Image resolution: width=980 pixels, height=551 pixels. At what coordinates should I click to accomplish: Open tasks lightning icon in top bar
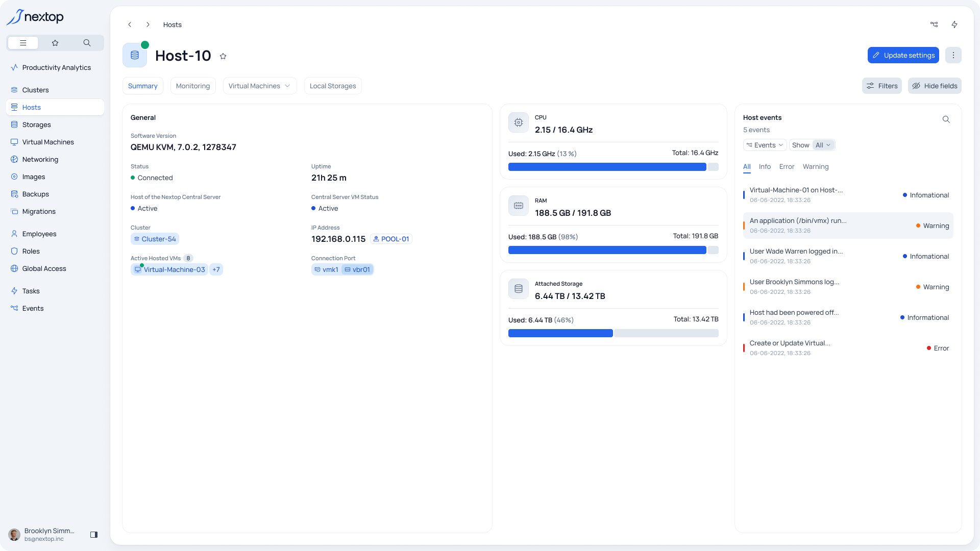pyautogui.click(x=954, y=24)
